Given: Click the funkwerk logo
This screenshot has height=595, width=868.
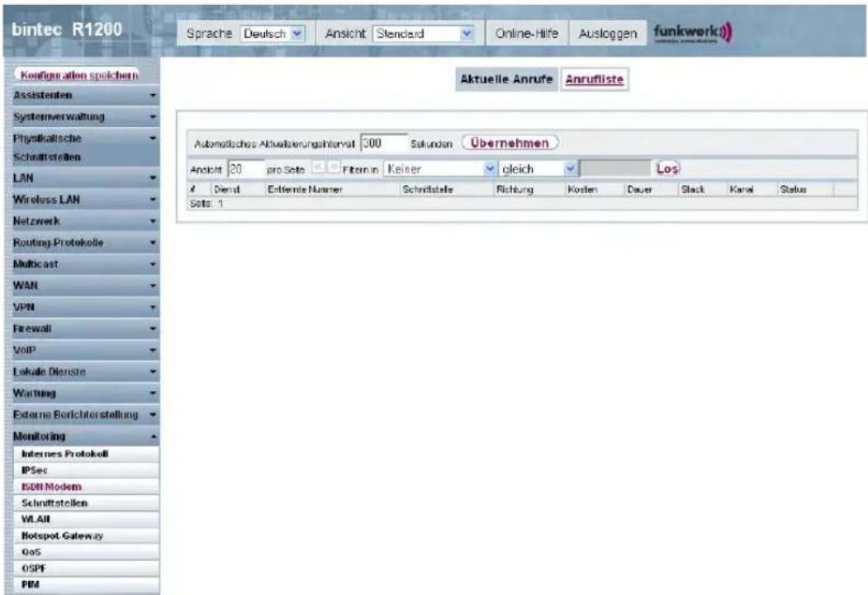Looking at the screenshot, I should 692,33.
